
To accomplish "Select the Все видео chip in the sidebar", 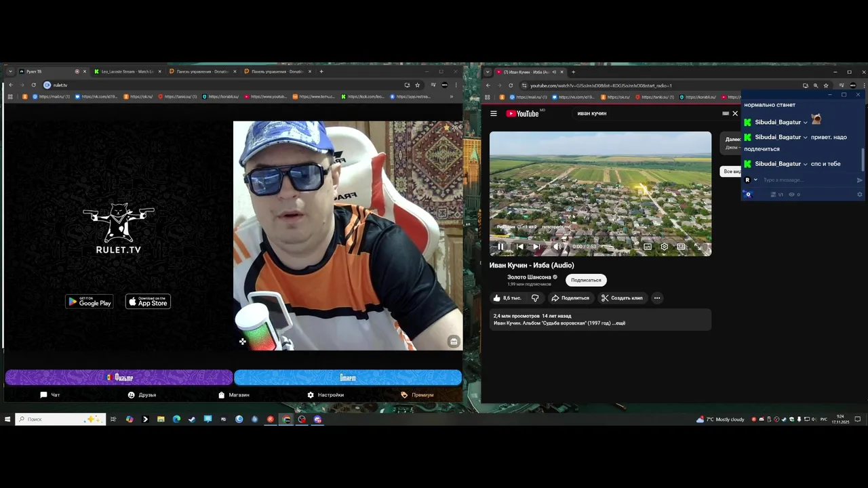I will 730,171.
